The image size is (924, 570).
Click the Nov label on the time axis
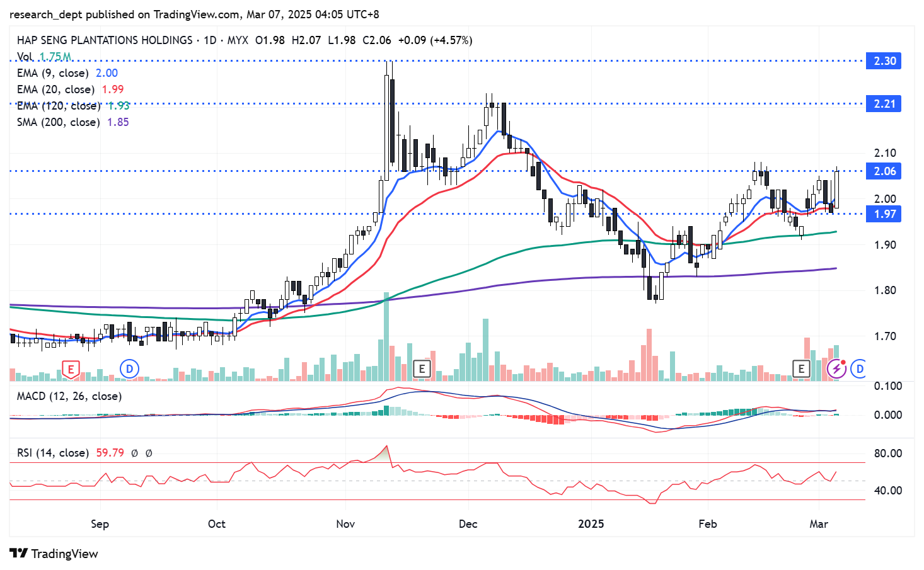345,524
